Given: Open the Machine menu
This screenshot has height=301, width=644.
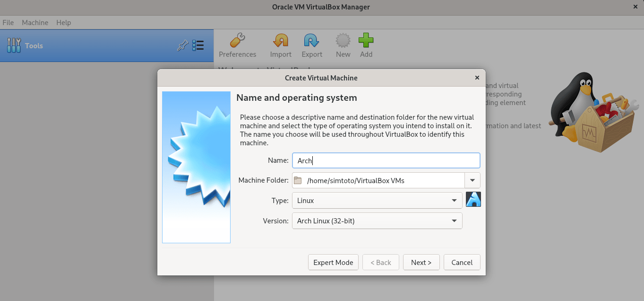Looking at the screenshot, I should 35,22.
